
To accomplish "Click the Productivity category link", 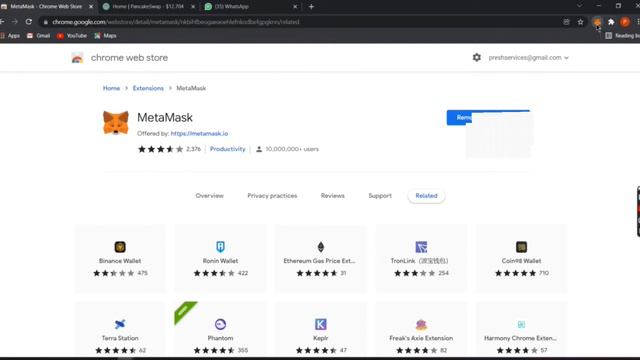I will point(228,149).
